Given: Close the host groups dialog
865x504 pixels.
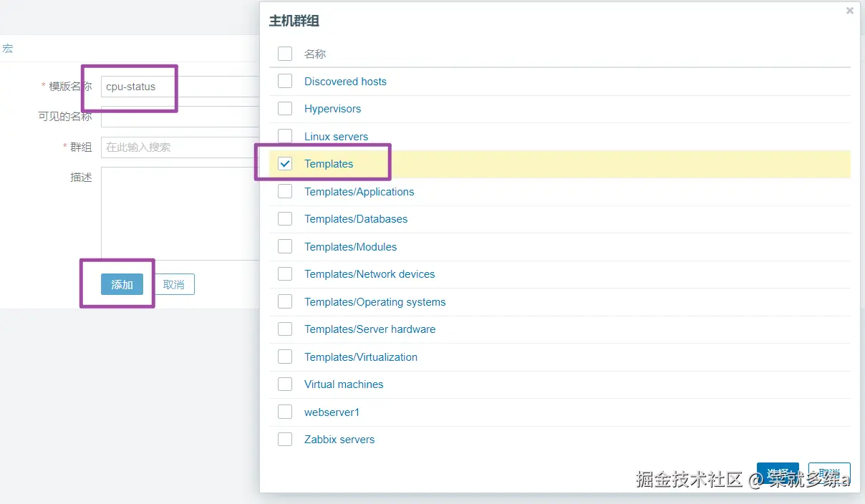Looking at the screenshot, I should (x=850, y=11).
